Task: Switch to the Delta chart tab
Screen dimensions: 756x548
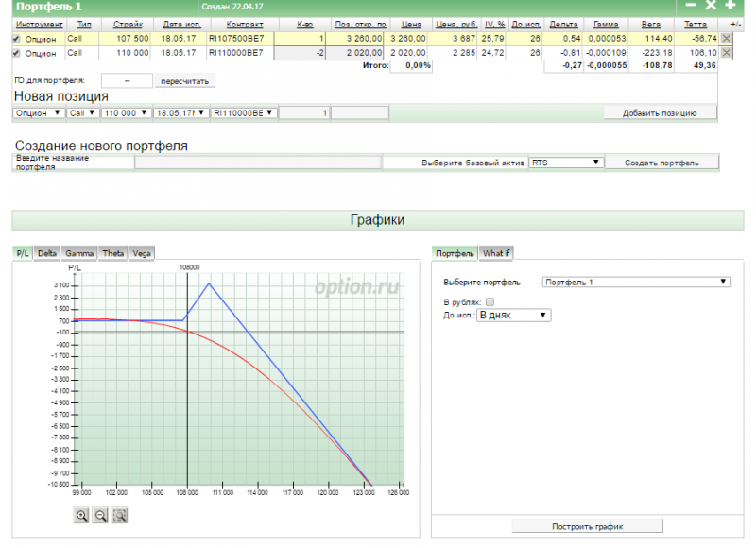Action: click(x=47, y=253)
